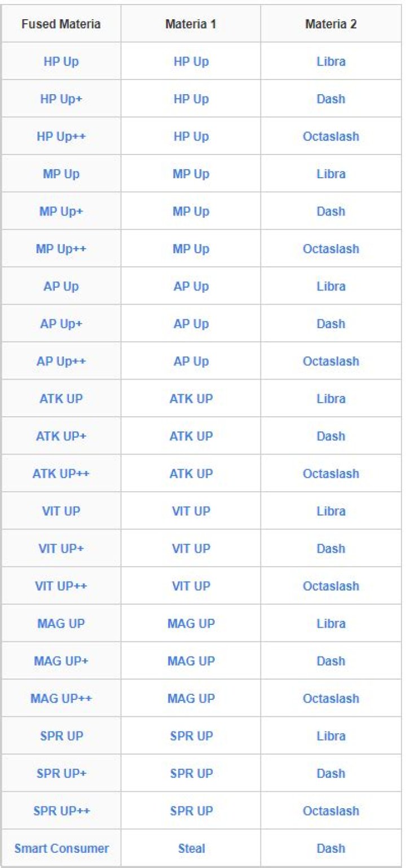This screenshot has width=406, height=868.
Task: Open the Smart Consumer fused materia link
Action: (61, 848)
